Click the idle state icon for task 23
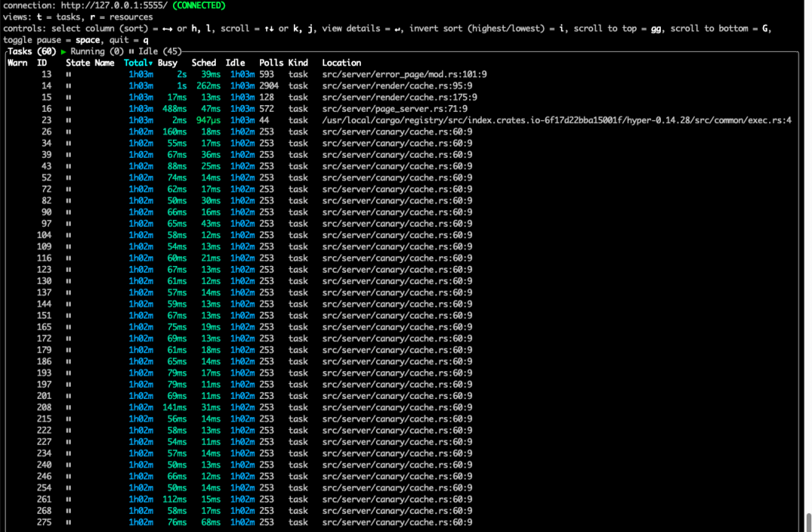Viewport: 812px width, 532px height. click(68, 120)
